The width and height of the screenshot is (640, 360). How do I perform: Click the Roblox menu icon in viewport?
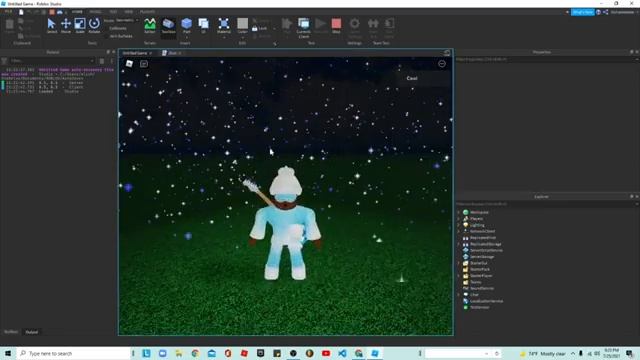(129, 64)
